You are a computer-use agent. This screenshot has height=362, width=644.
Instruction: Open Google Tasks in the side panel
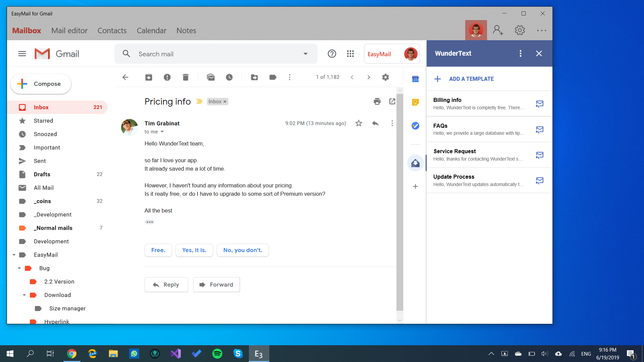point(415,126)
